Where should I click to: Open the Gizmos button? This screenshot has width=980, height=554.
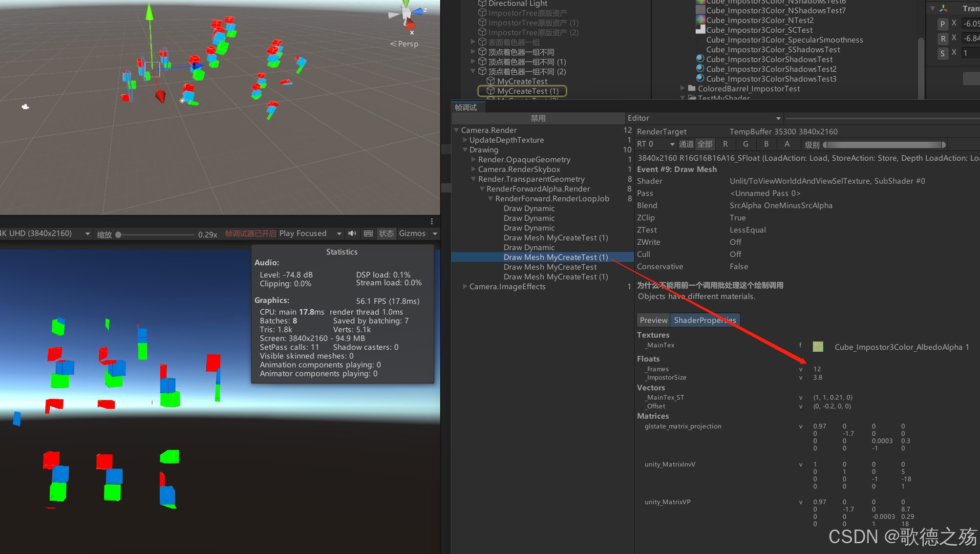pyautogui.click(x=412, y=234)
